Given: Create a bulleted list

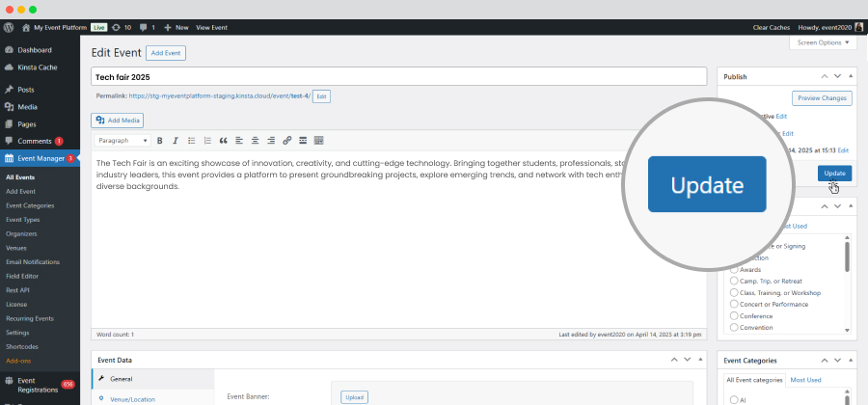Looking at the screenshot, I should point(192,141).
